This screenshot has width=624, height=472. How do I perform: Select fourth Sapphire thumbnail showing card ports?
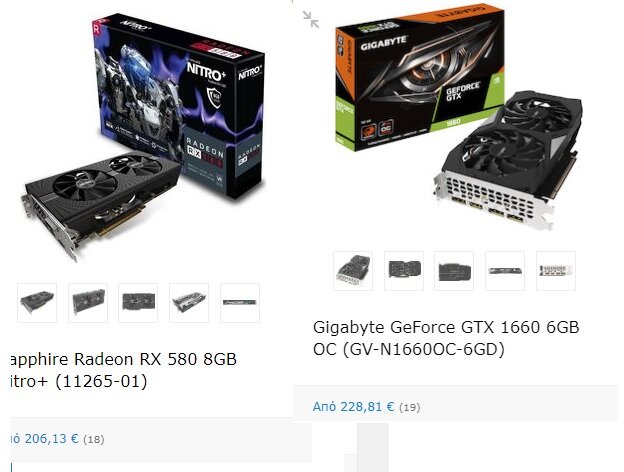click(189, 302)
